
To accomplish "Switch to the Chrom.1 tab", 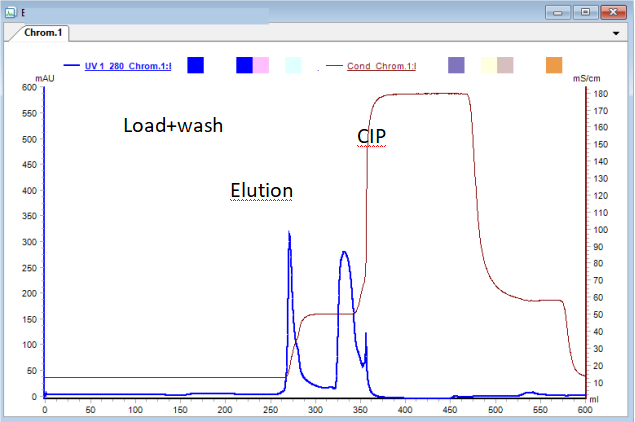I will [x=42, y=32].
